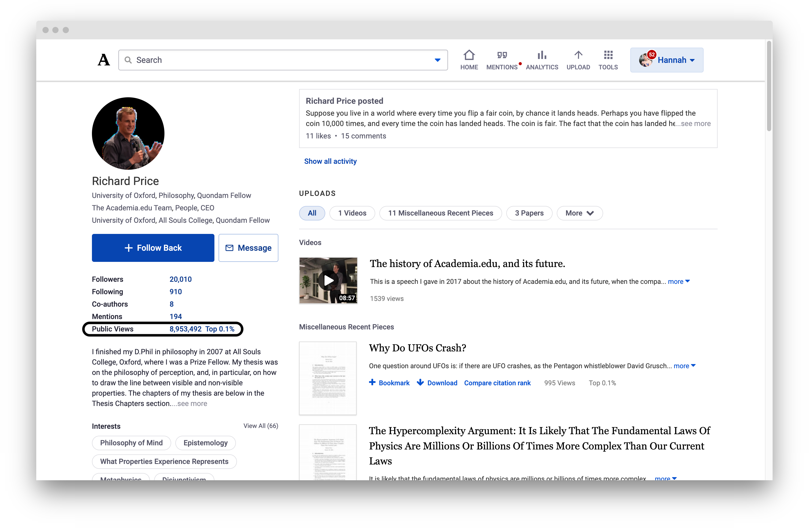Open Home via the house icon
This screenshot has width=809, height=532.
pos(469,55)
